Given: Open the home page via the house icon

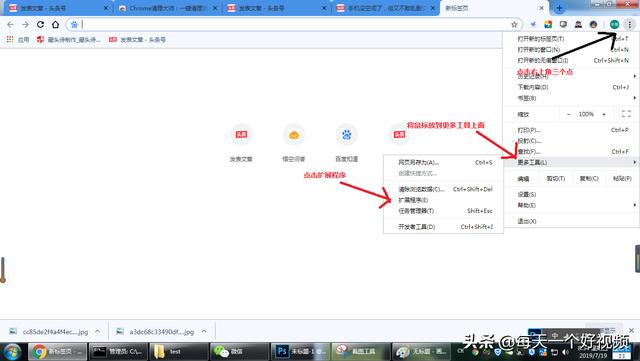Looking at the screenshot, I should coord(55,25).
